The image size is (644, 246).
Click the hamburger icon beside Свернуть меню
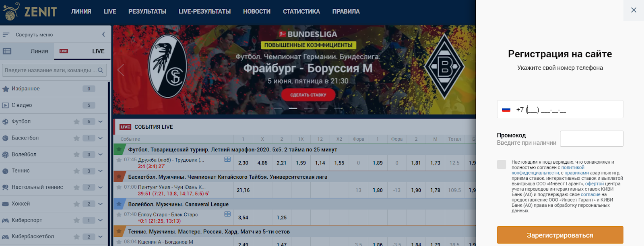pyautogui.click(x=6, y=35)
